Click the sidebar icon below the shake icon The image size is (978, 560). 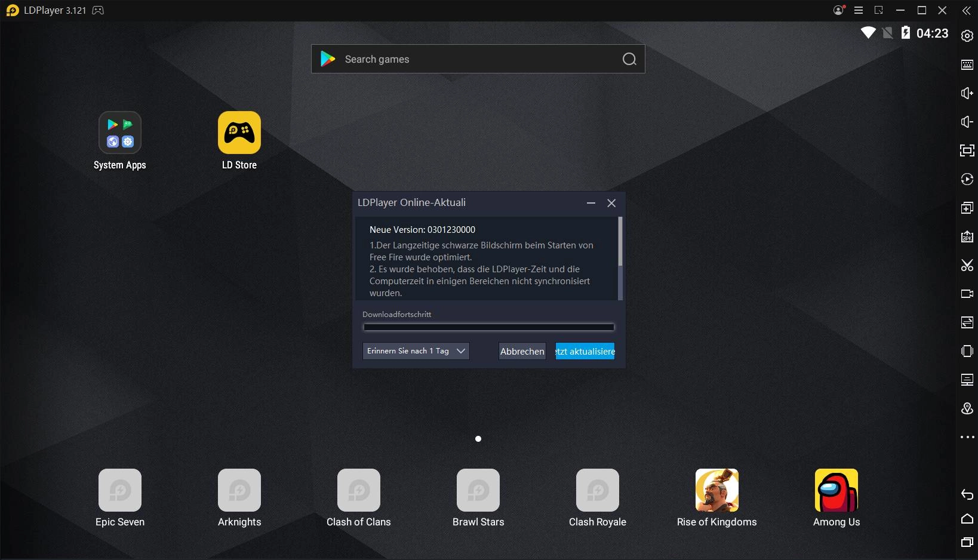point(967,380)
